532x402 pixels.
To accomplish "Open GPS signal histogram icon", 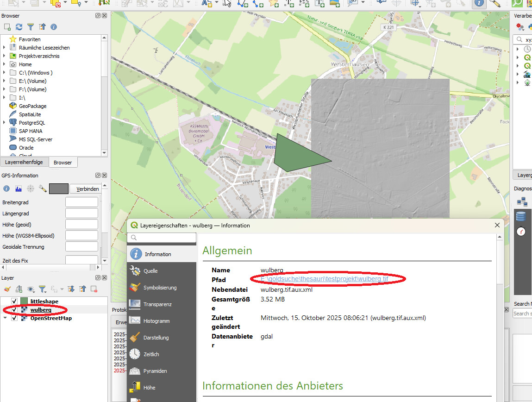I will [x=19, y=188].
